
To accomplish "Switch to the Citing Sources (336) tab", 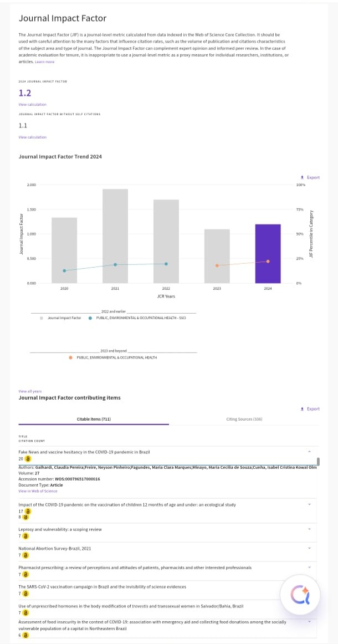I will (244, 419).
